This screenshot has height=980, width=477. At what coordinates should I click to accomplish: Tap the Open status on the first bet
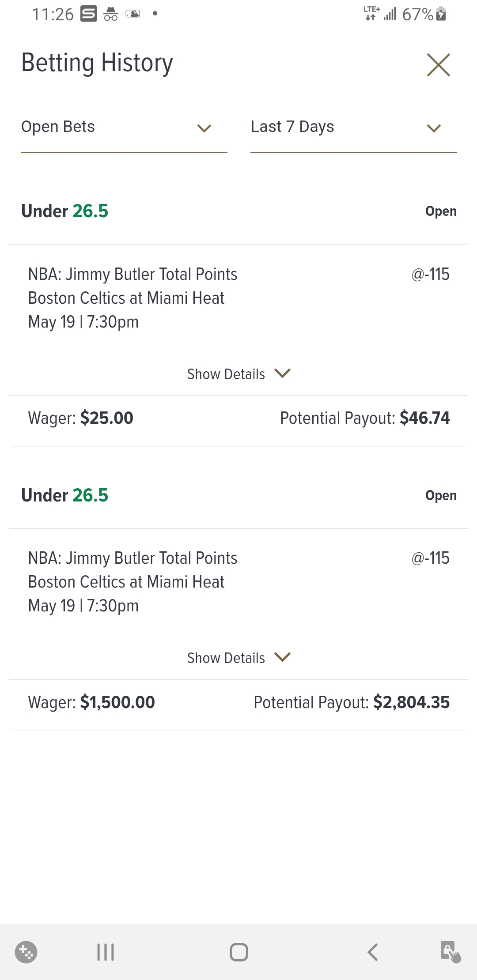coord(441,211)
